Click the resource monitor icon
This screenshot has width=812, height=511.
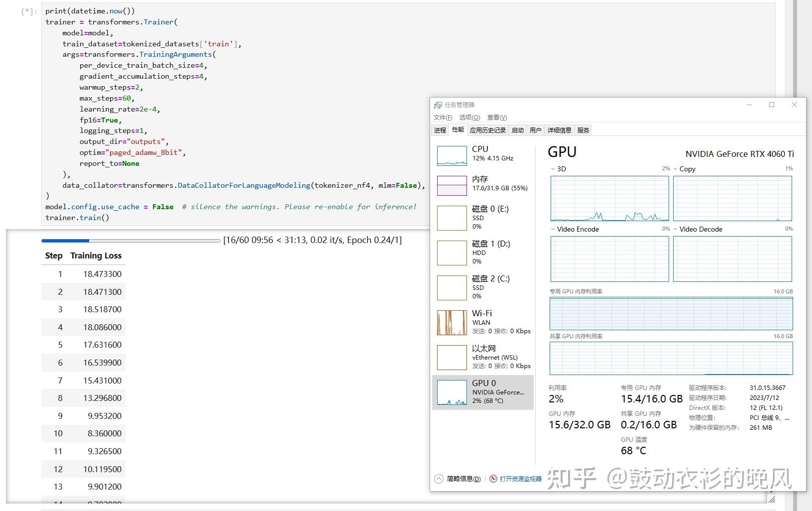493,479
